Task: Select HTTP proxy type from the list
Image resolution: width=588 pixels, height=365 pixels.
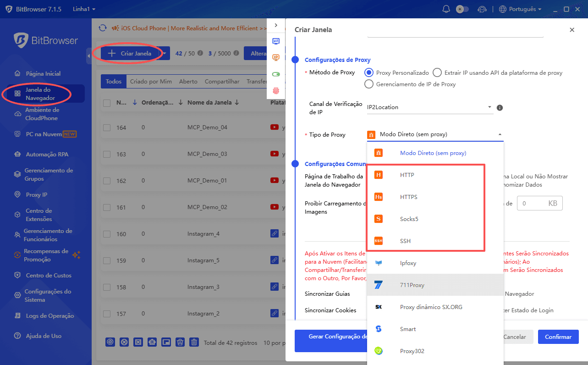Action: coord(435,175)
